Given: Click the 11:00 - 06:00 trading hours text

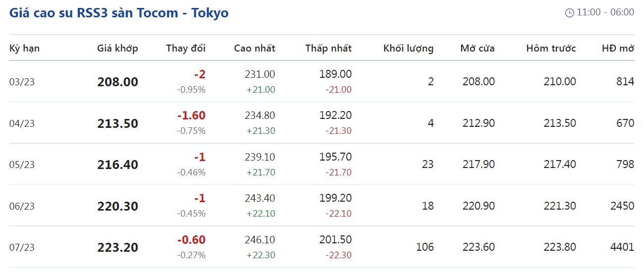Looking at the screenshot, I should (605, 12).
